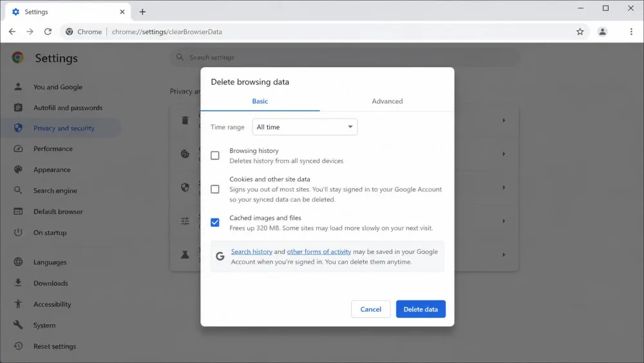Expand second privacy row chevron beside cookie icon
The height and width of the screenshot is (363, 644).
(504, 153)
